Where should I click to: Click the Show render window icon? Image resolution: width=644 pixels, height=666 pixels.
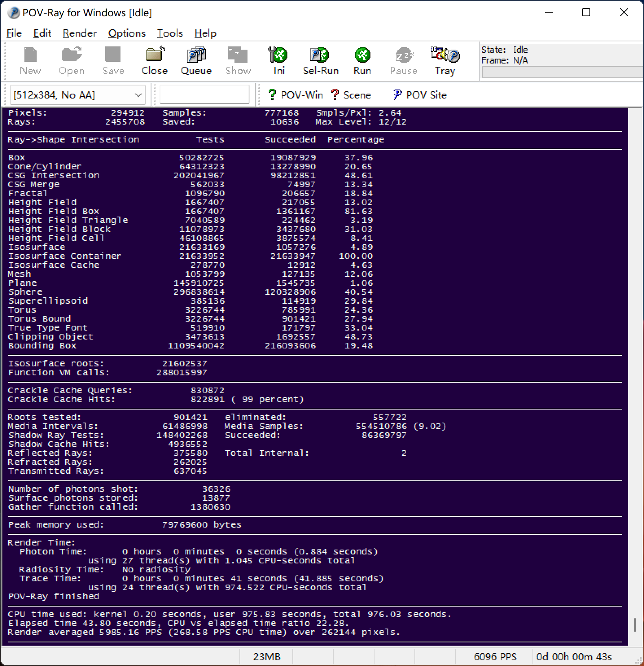point(238,61)
